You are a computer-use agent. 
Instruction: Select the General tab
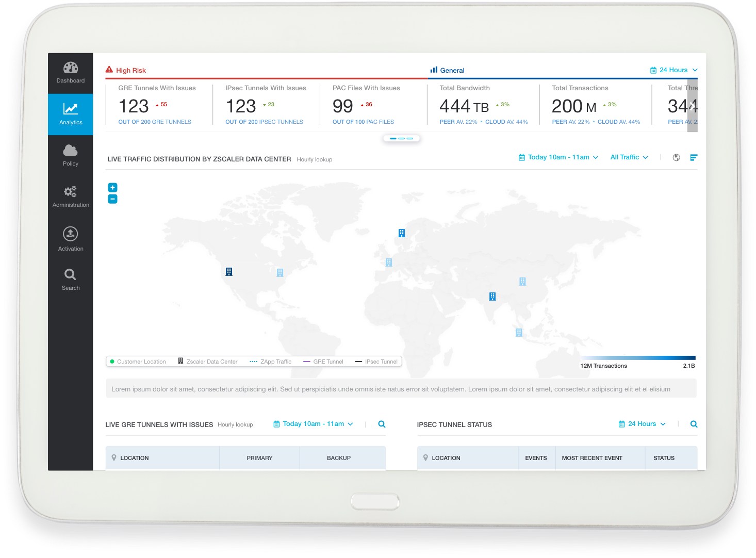point(448,70)
